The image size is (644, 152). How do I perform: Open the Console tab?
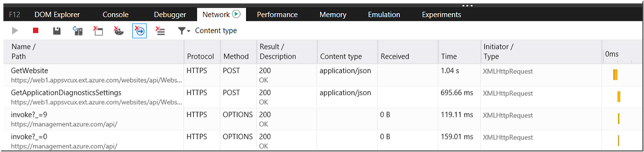116,15
